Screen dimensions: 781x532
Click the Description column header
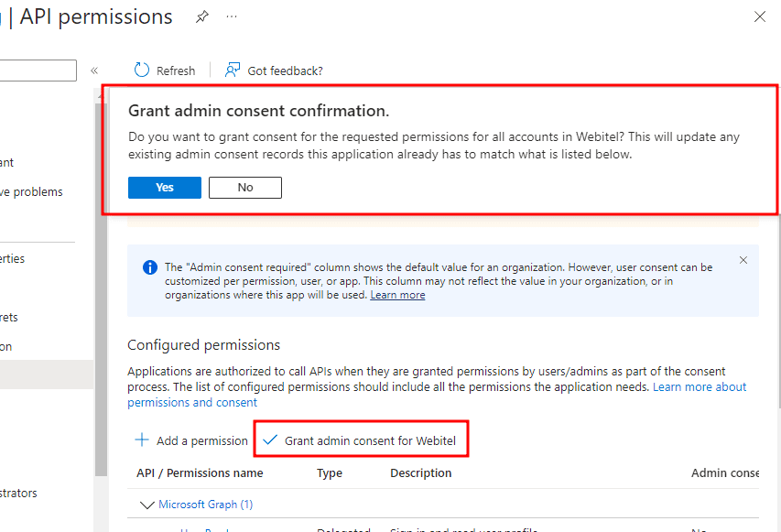coord(421,473)
